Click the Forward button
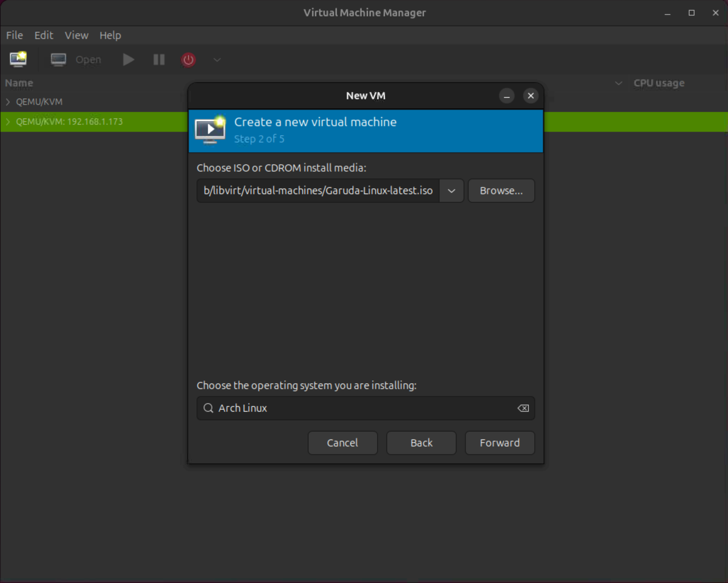728x583 pixels. coord(499,443)
